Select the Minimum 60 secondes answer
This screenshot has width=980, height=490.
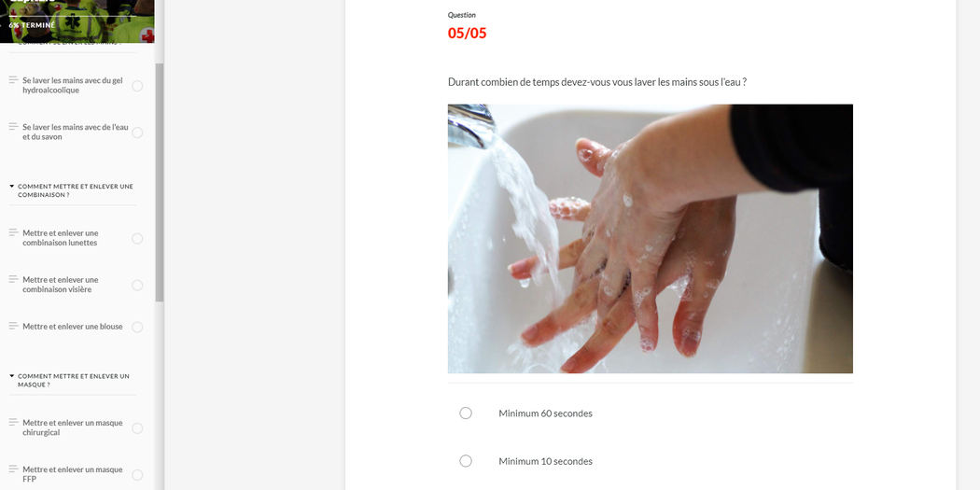466,413
